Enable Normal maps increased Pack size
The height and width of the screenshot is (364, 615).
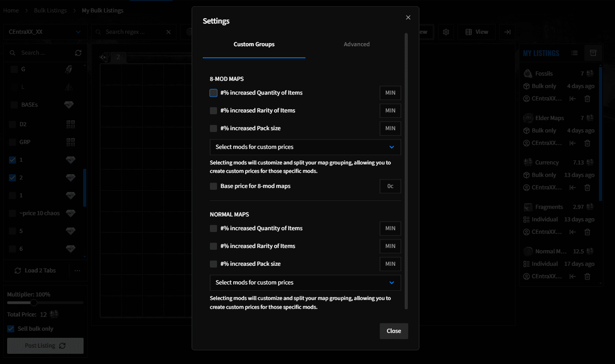213,264
